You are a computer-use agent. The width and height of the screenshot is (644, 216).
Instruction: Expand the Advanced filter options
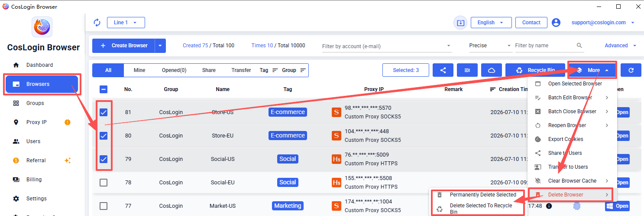click(620, 46)
